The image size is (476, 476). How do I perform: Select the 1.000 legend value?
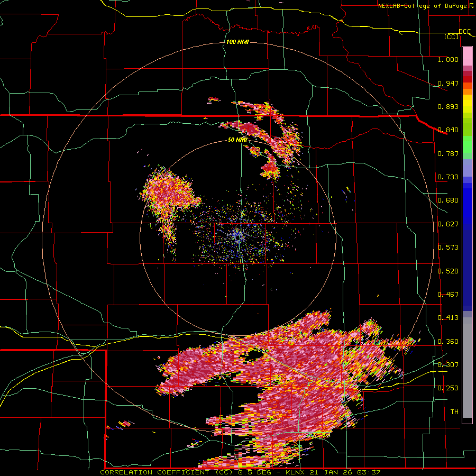point(448,59)
